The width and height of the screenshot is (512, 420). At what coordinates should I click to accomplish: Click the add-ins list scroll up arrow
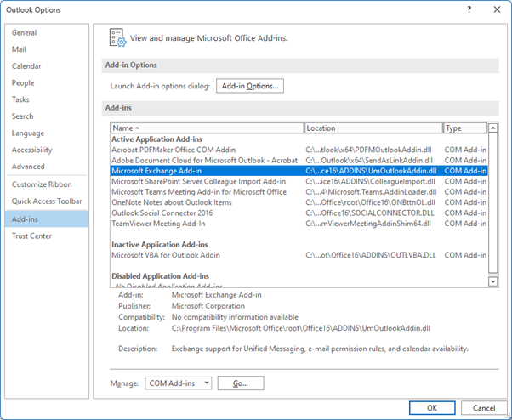coord(492,128)
